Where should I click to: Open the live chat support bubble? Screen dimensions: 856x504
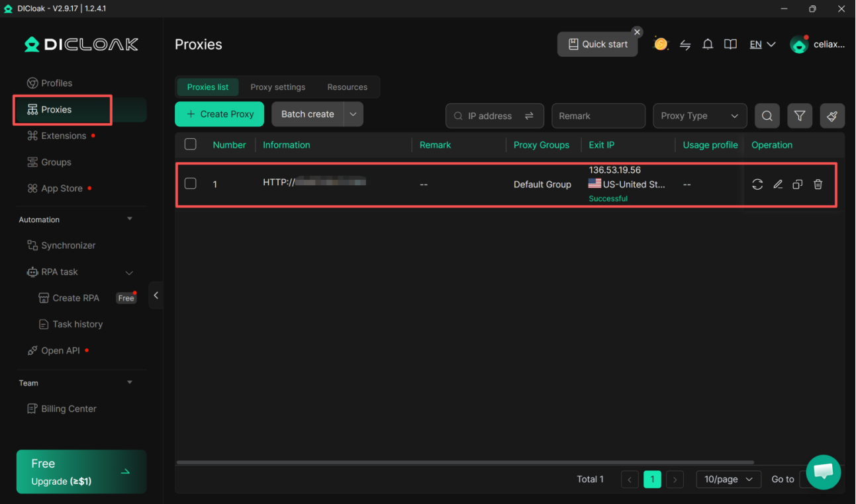tap(824, 472)
